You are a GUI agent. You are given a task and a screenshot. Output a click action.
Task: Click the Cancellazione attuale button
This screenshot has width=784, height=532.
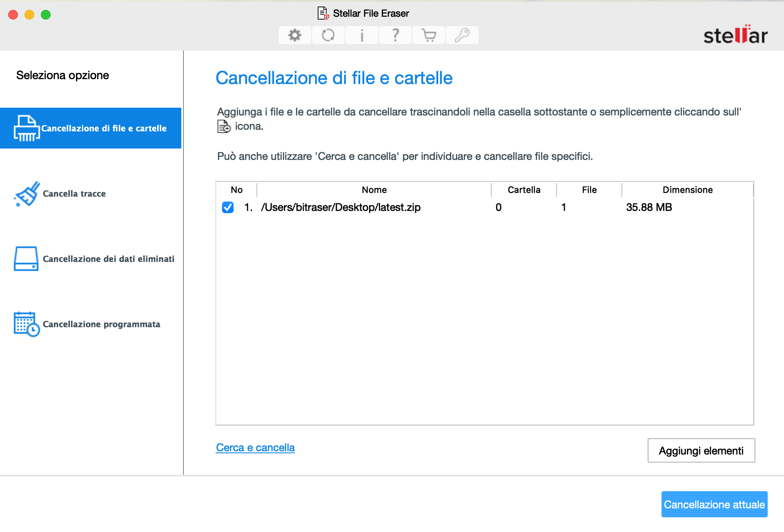714,504
